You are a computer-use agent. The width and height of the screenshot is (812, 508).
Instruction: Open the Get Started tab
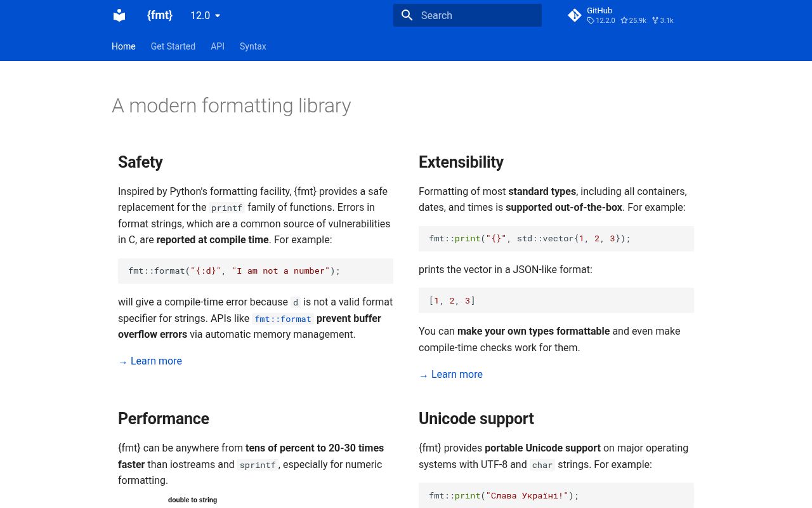pos(173,46)
